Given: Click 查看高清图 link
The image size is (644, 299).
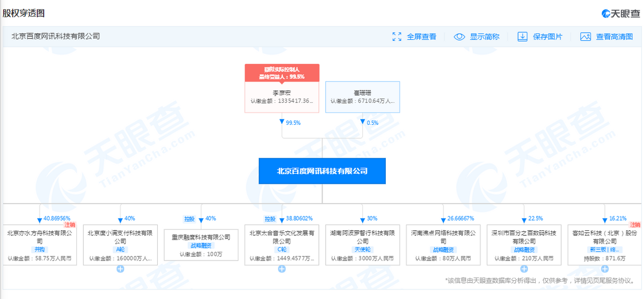Looking at the screenshot, I should coord(614,36).
